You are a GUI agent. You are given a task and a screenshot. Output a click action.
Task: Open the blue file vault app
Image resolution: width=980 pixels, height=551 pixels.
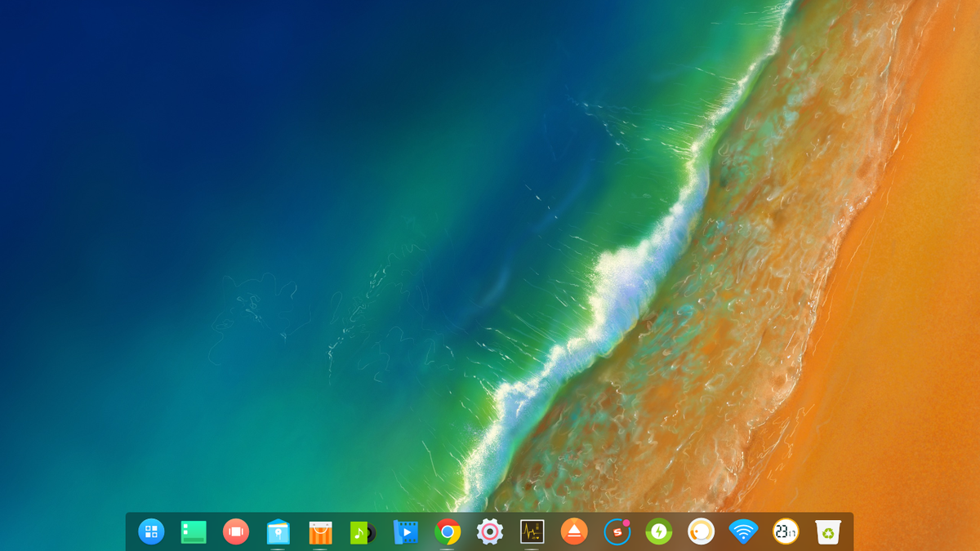click(278, 531)
